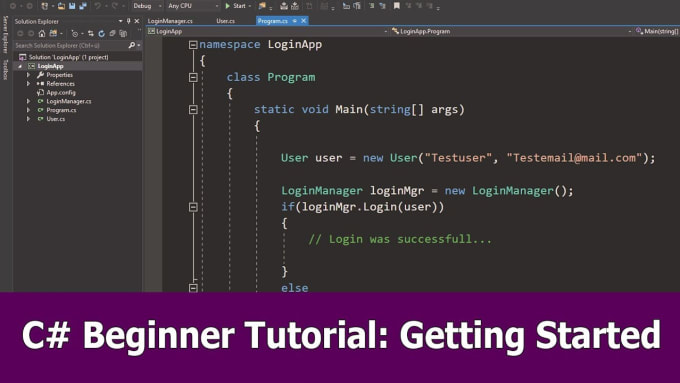
Task: Click the Forward arrow in Solution Explorer toolbar
Action: pyautogui.click(x=31, y=33)
